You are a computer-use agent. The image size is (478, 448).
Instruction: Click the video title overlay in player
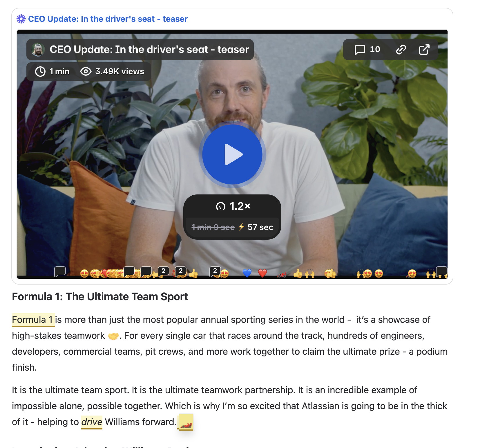pos(149,50)
